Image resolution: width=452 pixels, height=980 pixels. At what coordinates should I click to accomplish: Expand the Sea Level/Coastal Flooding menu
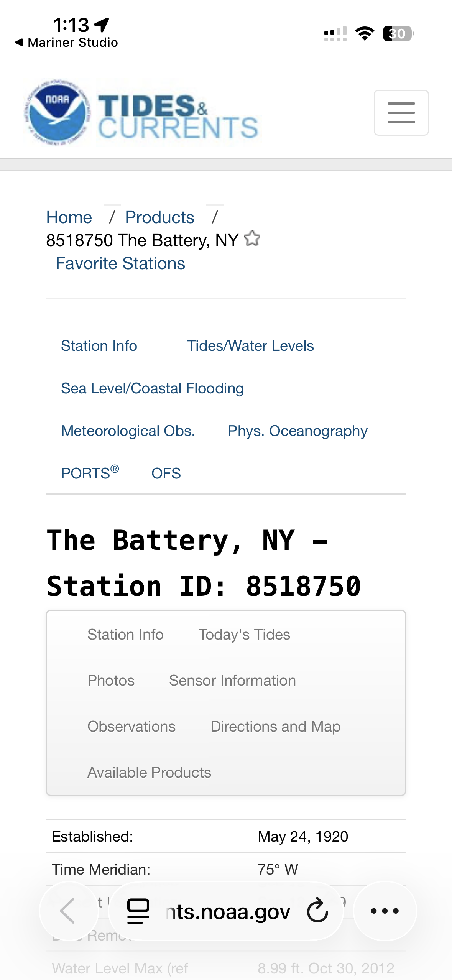tap(152, 388)
